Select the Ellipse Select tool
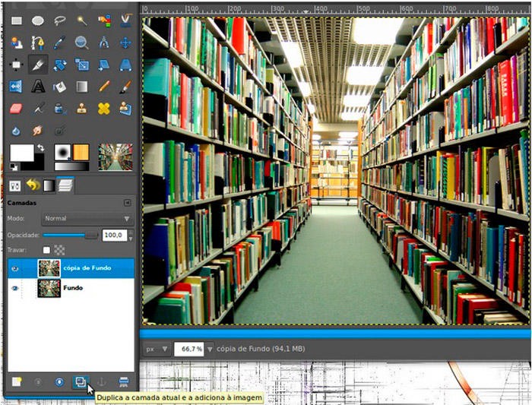The width and height of the screenshot is (532, 405). tap(38, 21)
